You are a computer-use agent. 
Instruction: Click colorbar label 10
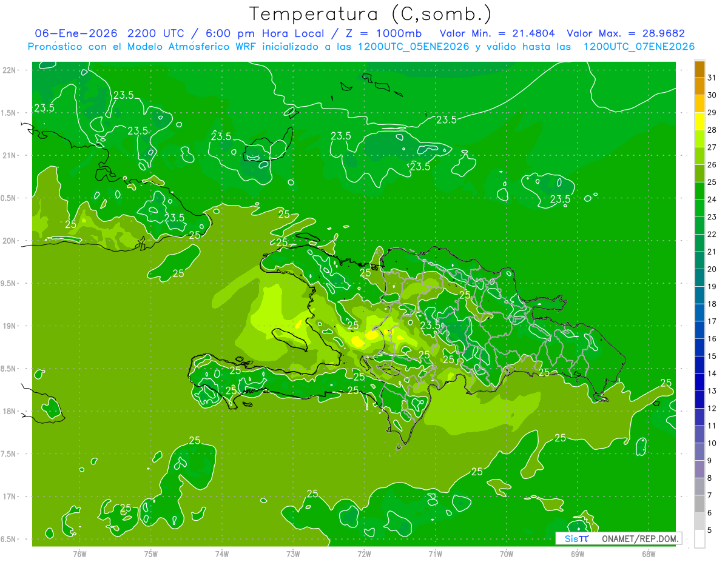tap(712, 443)
